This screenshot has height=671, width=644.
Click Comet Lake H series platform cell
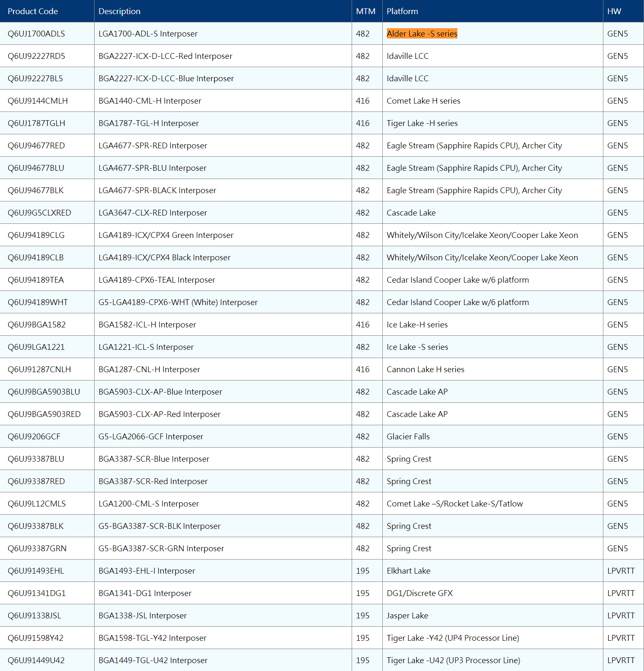423,101
